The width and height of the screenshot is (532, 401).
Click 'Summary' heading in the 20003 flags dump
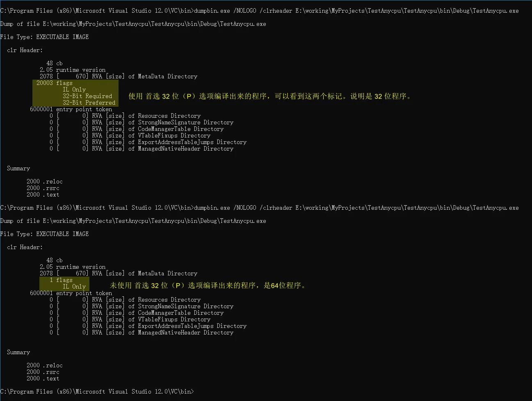pyautogui.click(x=18, y=168)
